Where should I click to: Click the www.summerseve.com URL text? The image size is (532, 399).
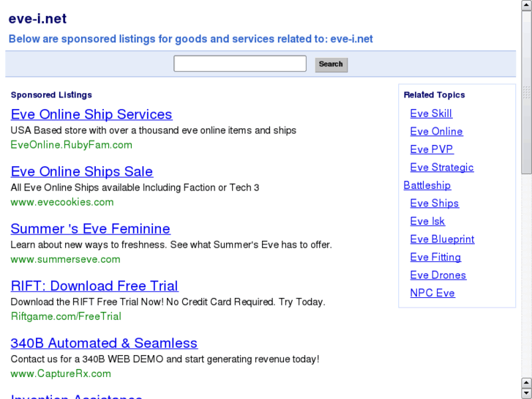[65, 259]
